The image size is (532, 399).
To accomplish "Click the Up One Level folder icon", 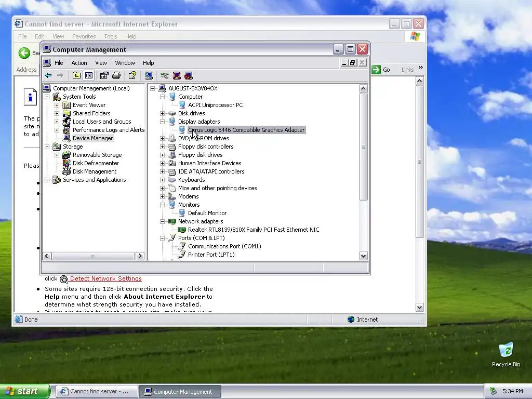I will (77, 75).
